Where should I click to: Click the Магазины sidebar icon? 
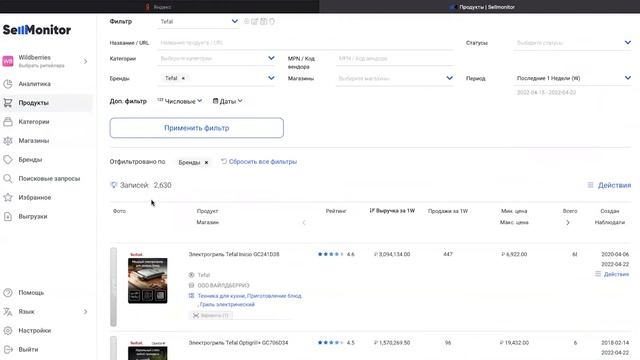[x=8, y=141]
